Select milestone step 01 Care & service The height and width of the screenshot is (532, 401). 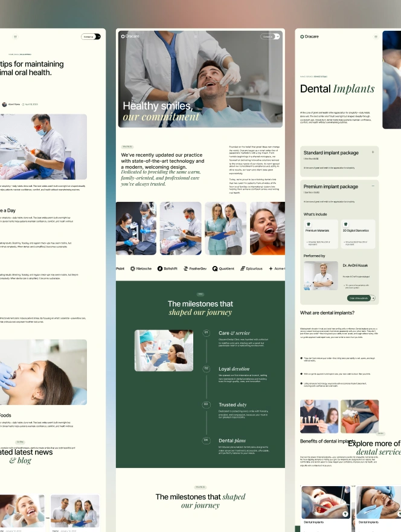click(206, 332)
